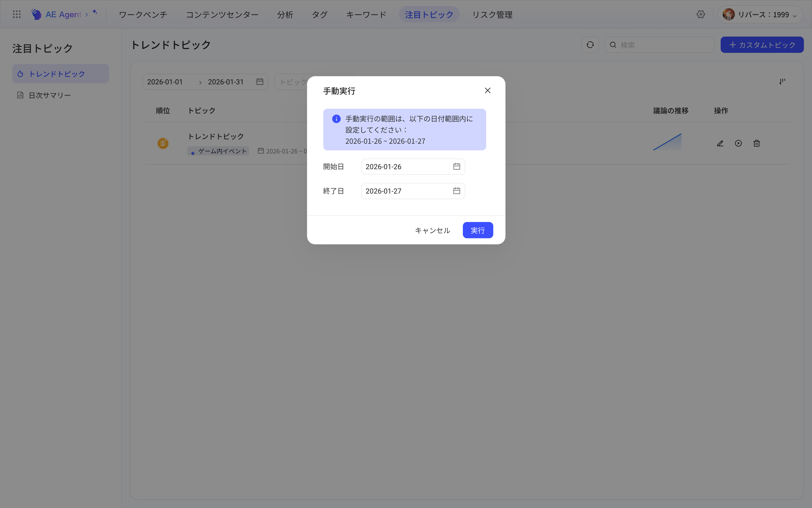Open the コンテンツセンター menu
The height and width of the screenshot is (508, 812).
click(222, 14)
